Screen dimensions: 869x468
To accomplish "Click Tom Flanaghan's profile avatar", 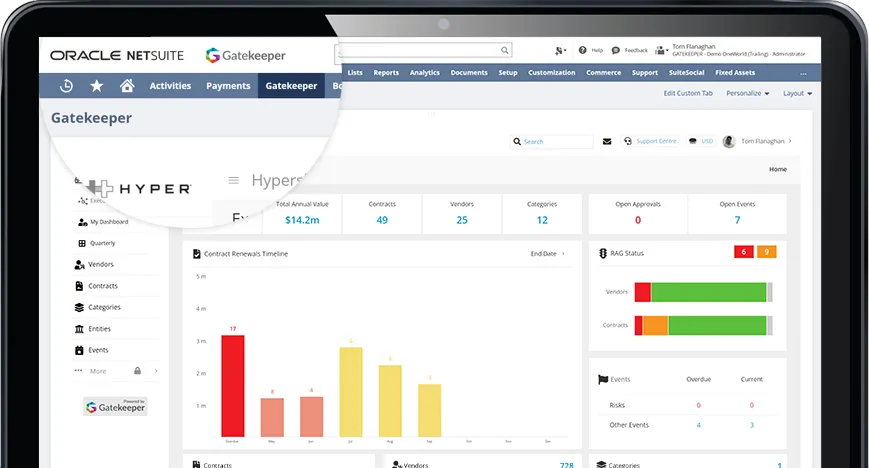I will (x=729, y=141).
